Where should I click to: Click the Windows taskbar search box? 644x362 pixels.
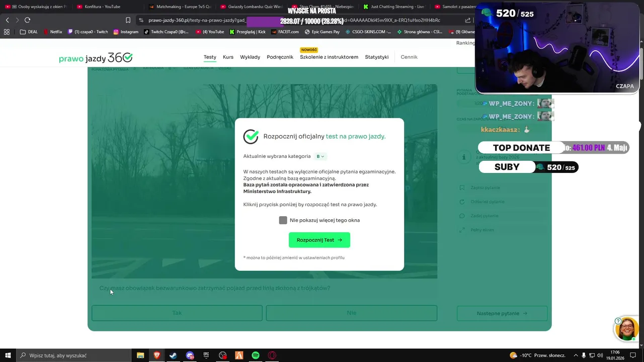coord(73,355)
